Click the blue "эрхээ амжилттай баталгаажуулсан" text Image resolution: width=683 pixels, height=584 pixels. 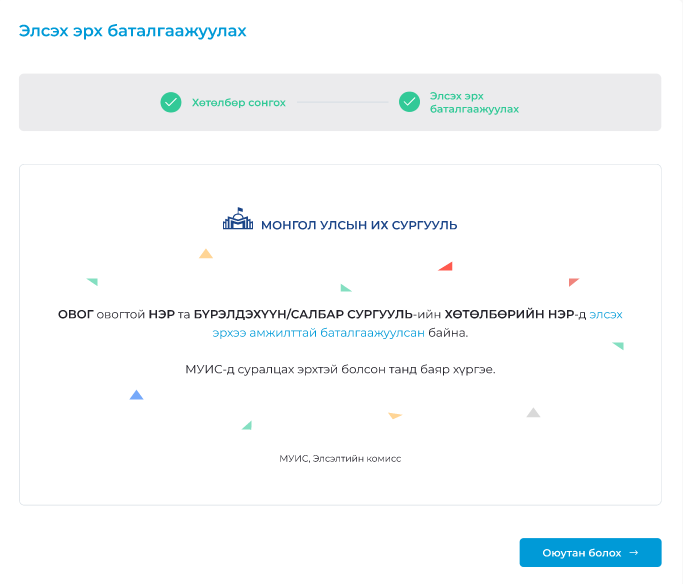pyautogui.click(x=318, y=333)
